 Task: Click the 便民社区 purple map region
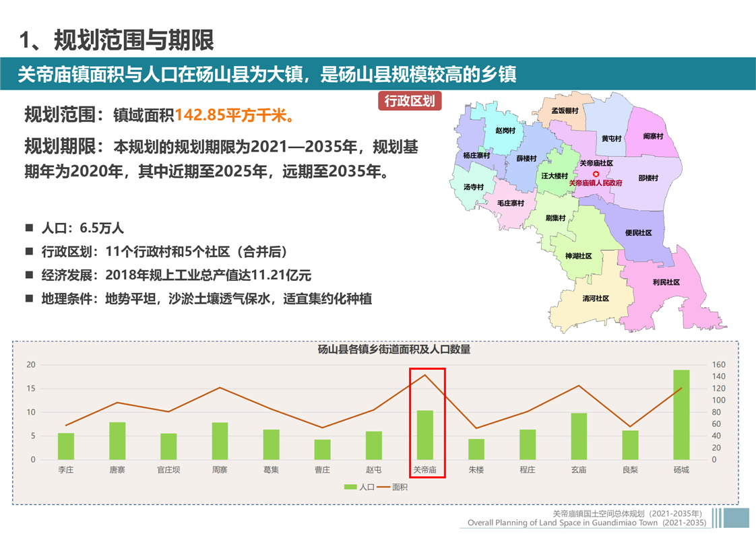click(637, 233)
